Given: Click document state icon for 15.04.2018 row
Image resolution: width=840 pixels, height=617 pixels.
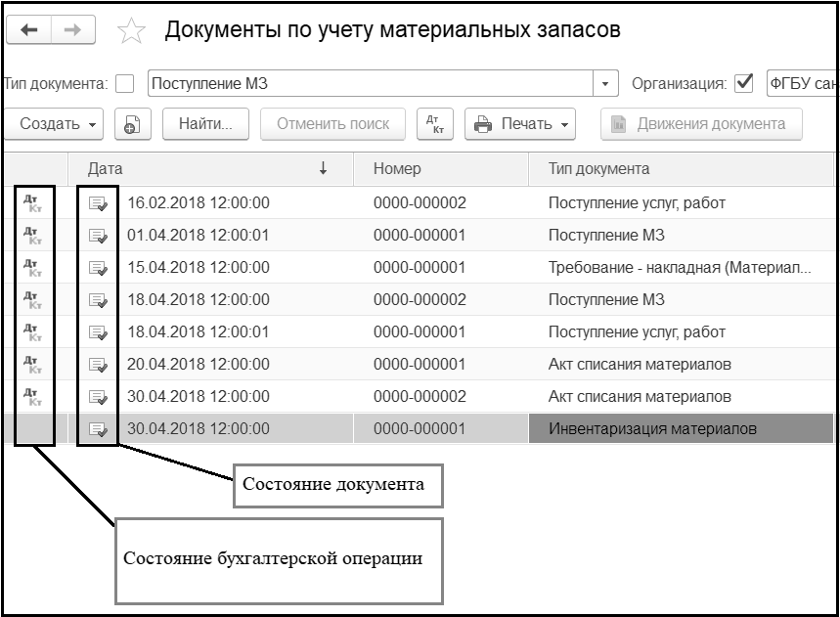Looking at the screenshot, I should click(98, 268).
